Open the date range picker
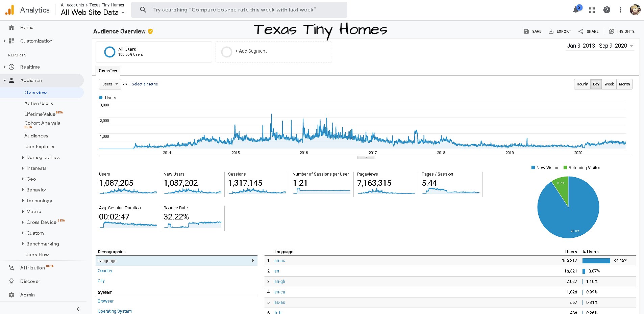This screenshot has height=314, width=644. tap(600, 46)
